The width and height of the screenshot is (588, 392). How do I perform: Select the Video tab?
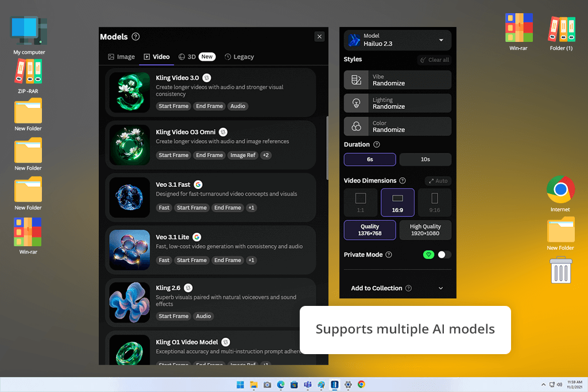(x=157, y=57)
